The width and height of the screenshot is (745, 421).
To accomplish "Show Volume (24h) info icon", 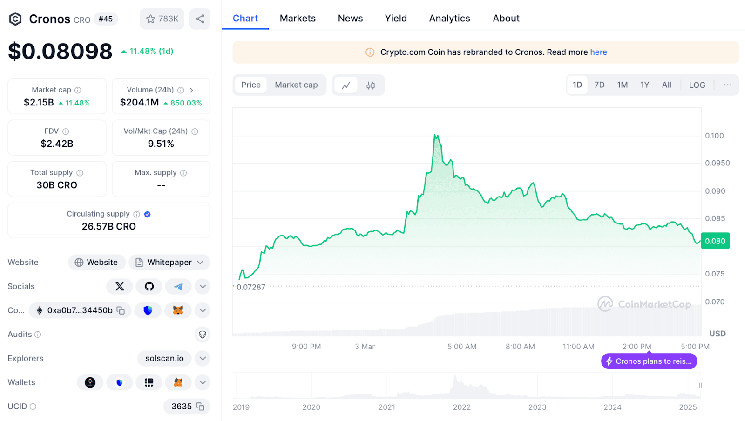I will pyautogui.click(x=181, y=90).
